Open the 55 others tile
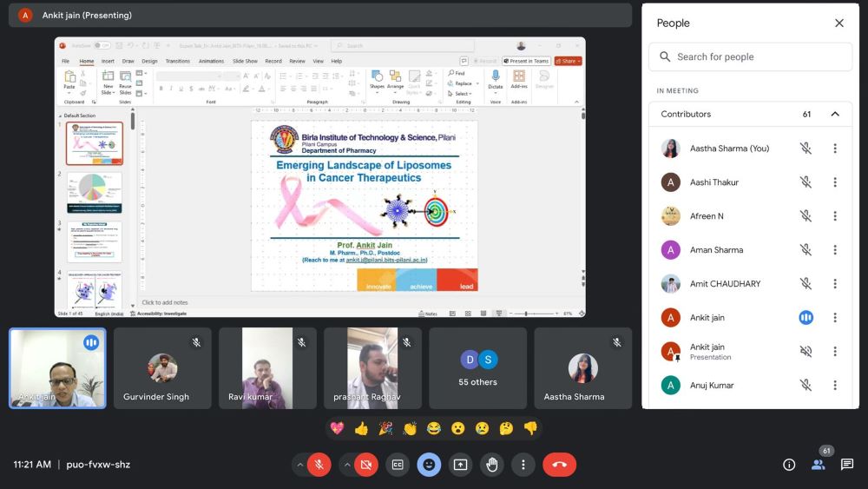 click(x=477, y=368)
